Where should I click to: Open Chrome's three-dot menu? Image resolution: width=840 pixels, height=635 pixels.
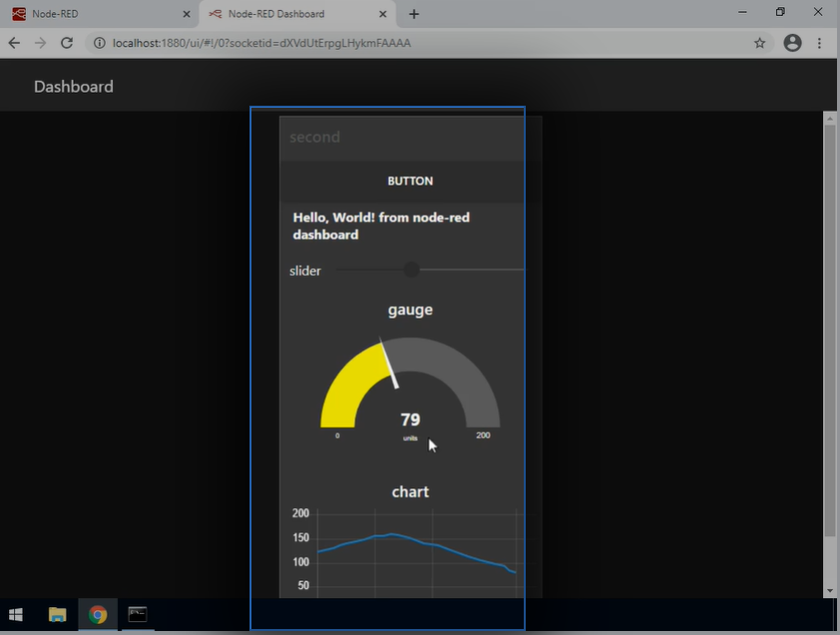pos(819,43)
